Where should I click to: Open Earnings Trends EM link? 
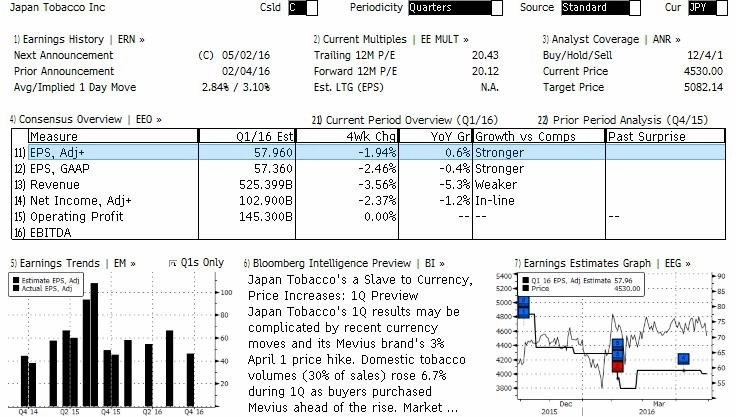[73, 263]
